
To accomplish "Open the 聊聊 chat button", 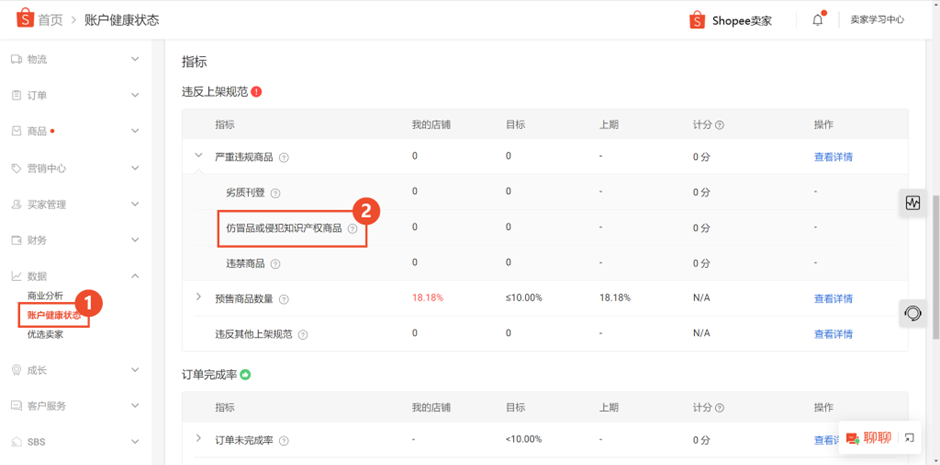I will pyautogui.click(x=869, y=438).
